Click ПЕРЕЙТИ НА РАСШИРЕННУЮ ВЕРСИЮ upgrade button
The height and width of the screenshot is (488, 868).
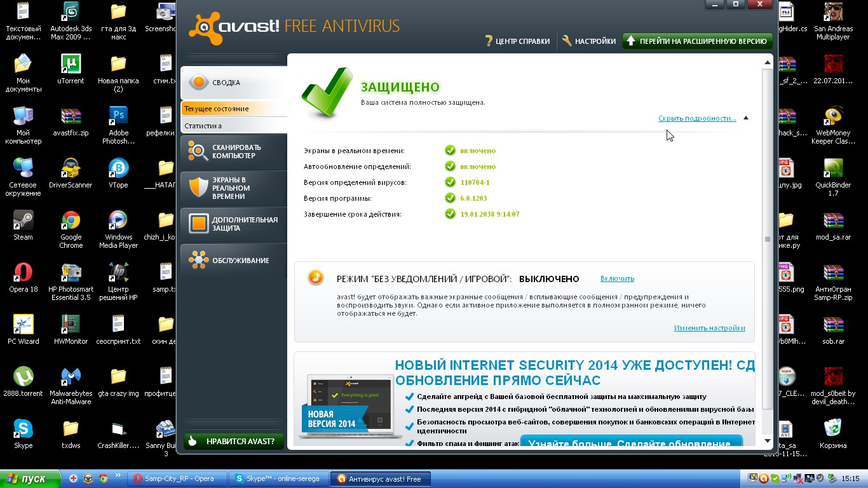697,41
